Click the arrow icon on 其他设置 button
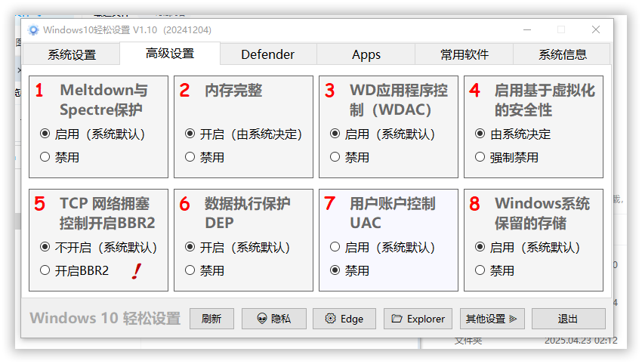This screenshot has width=642, height=364. click(x=513, y=319)
